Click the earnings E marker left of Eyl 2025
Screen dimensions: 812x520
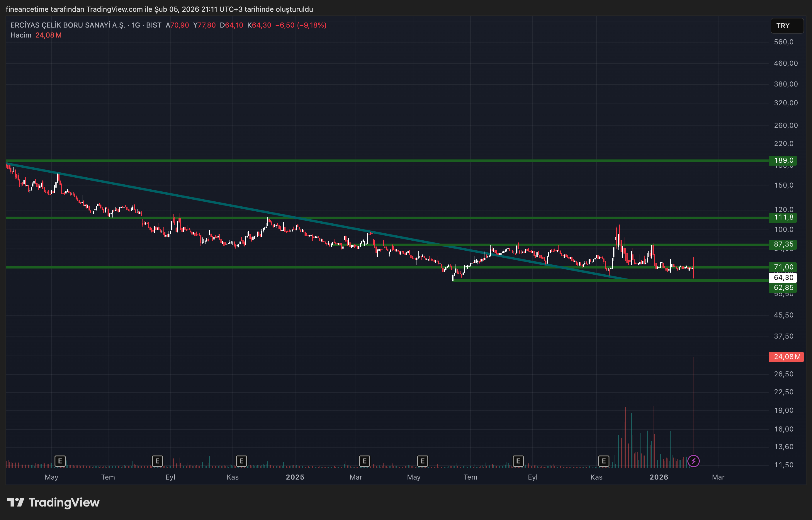tap(518, 461)
